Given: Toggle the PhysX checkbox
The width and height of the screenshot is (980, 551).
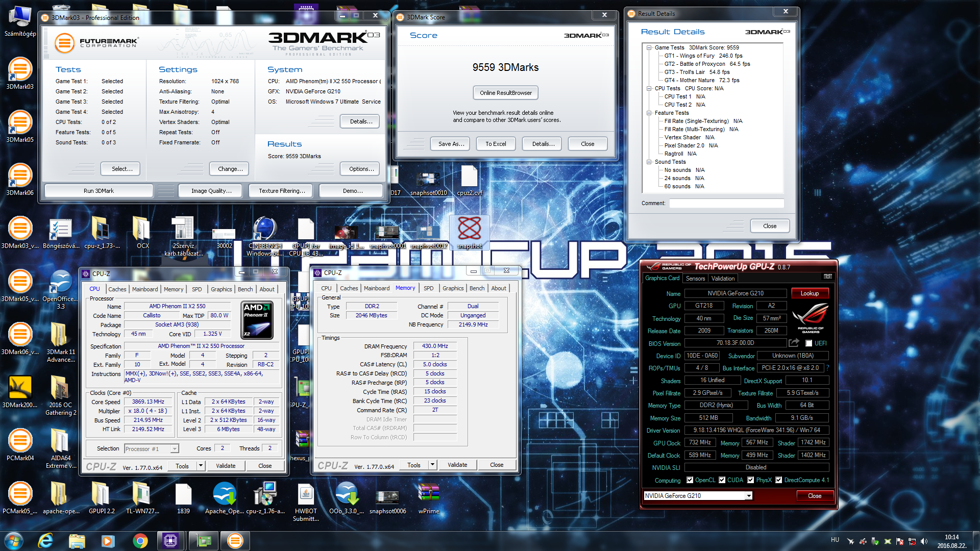Looking at the screenshot, I should pyautogui.click(x=751, y=480).
